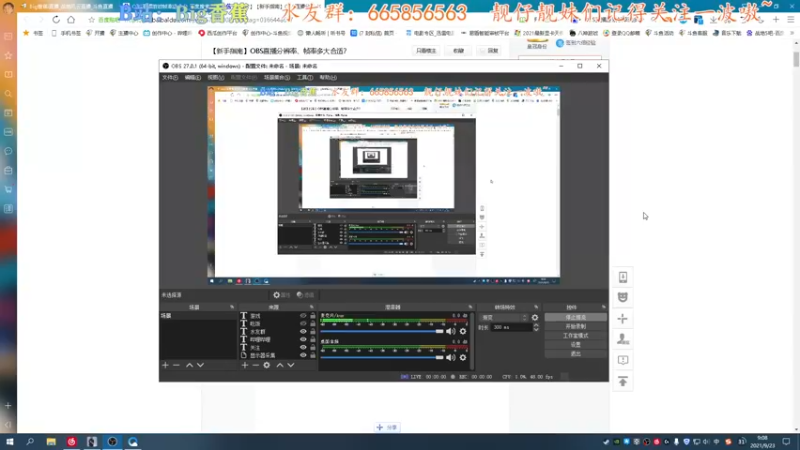
Task: Pop out the Controls dock panel
Action: coord(604,307)
